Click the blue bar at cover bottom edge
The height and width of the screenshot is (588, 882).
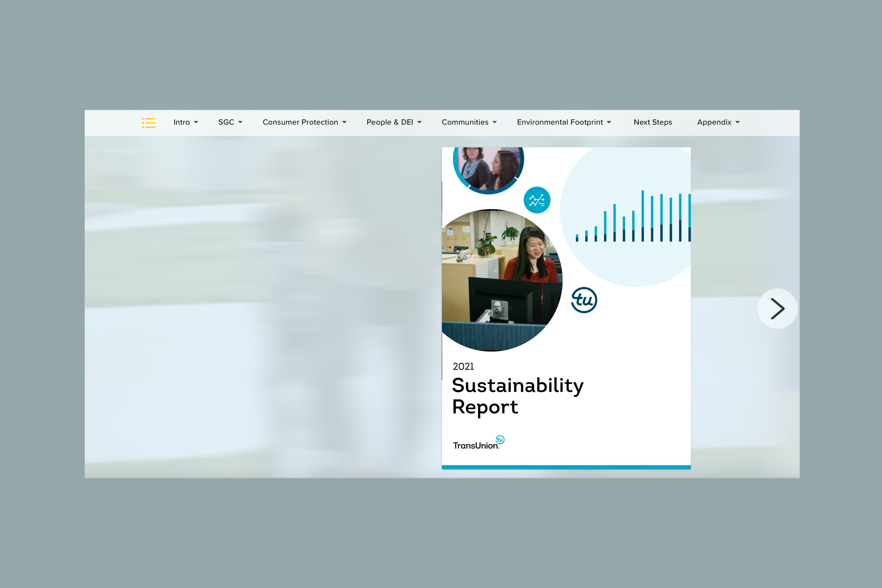pos(566,467)
